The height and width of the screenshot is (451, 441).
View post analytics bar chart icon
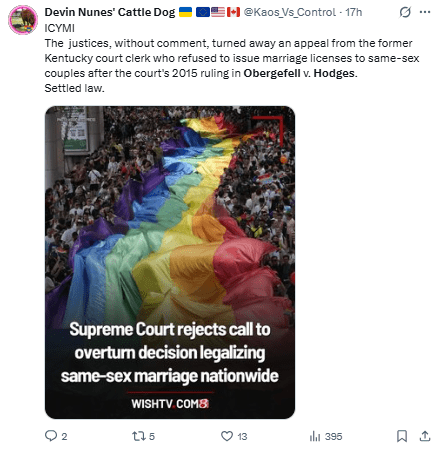(x=315, y=436)
